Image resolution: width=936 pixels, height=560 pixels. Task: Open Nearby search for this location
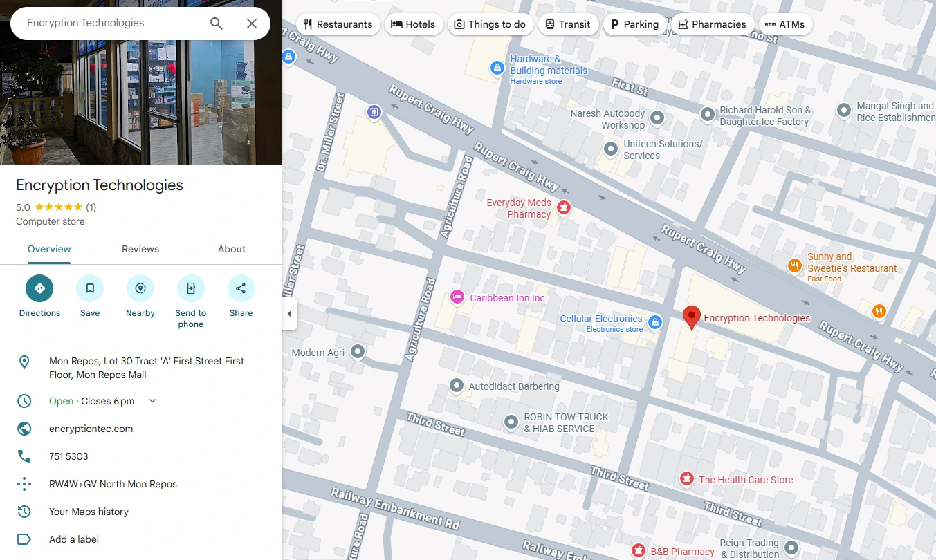140,288
